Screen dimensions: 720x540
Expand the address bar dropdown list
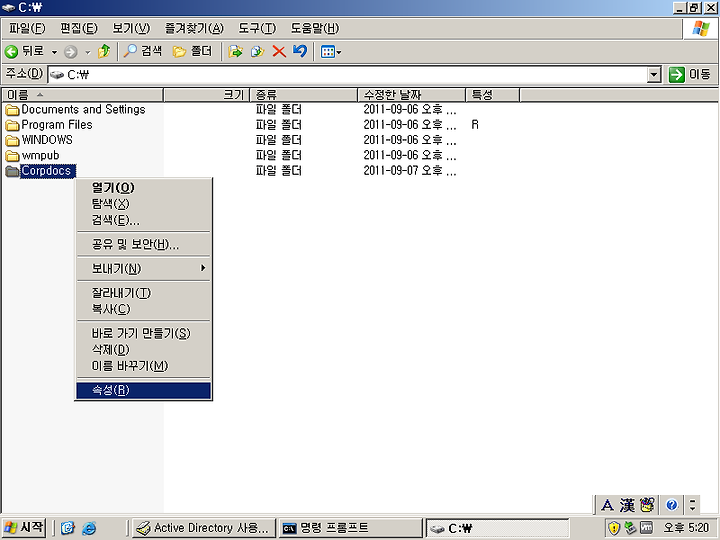point(653,74)
